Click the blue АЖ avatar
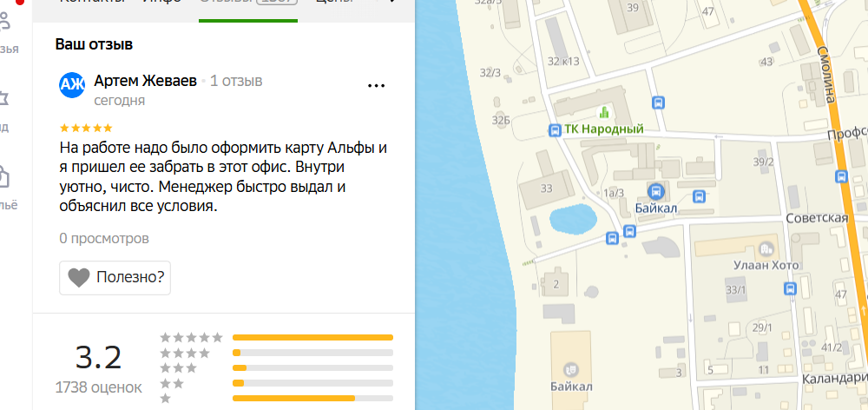 pyautogui.click(x=72, y=85)
